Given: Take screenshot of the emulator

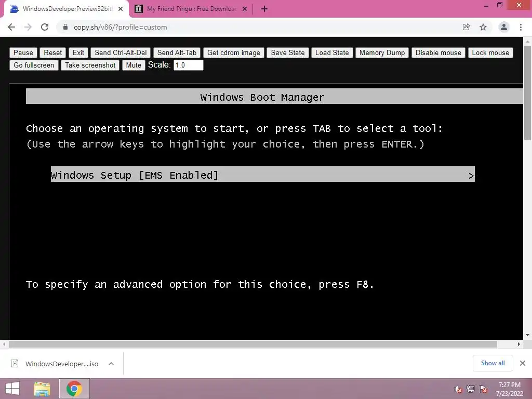Looking at the screenshot, I should (90, 65).
